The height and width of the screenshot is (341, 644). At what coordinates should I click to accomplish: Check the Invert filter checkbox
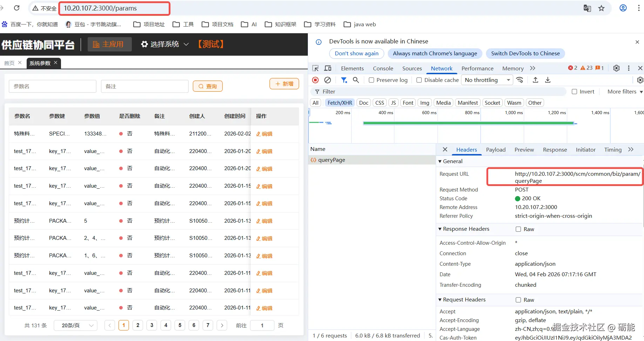pyautogui.click(x=574, y=92)
